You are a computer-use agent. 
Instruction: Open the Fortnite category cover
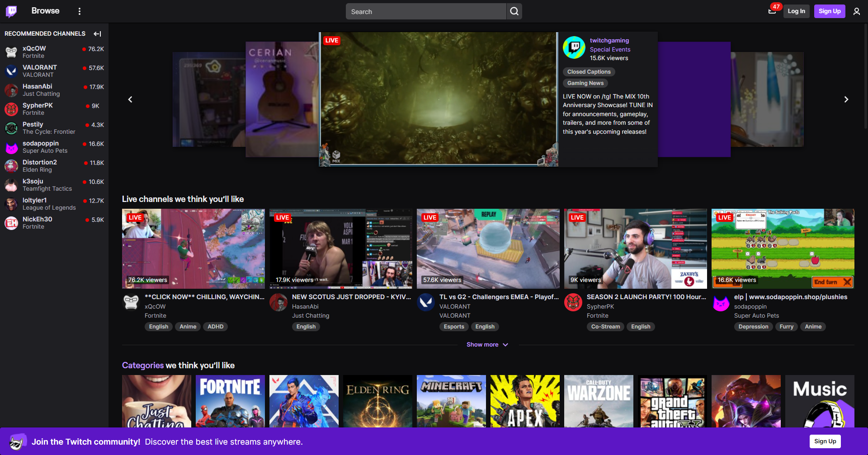click(x=231, y=401)
